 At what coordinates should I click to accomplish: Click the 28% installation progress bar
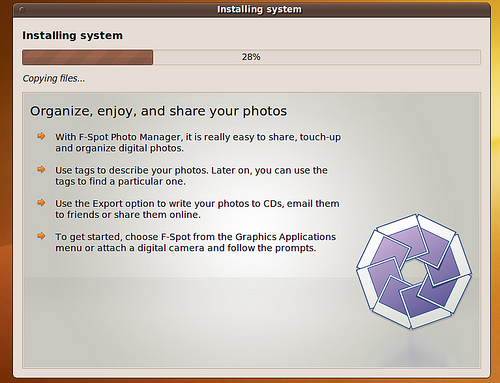coord(251,57)
